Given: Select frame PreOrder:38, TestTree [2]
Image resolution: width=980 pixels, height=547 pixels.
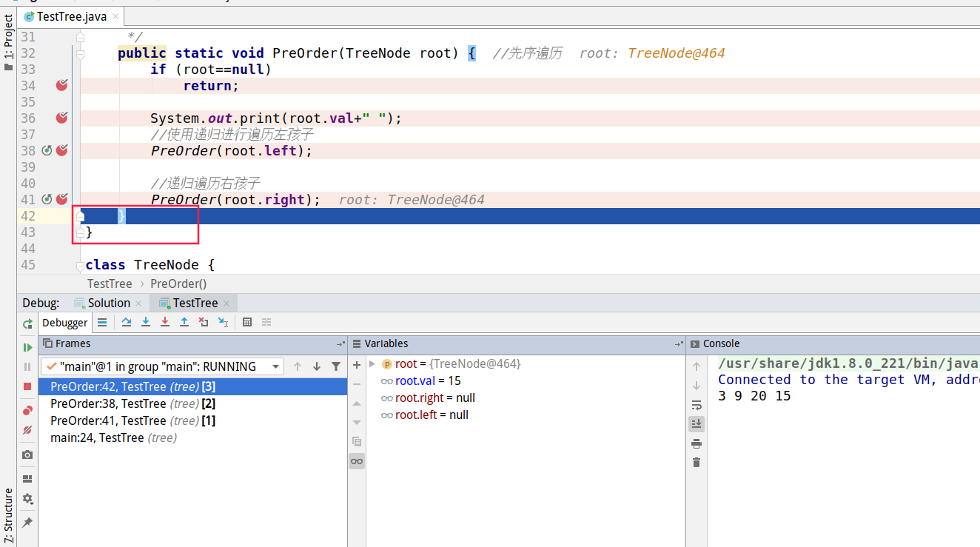Looking at the screenshot, I should (x=192, y=403).
